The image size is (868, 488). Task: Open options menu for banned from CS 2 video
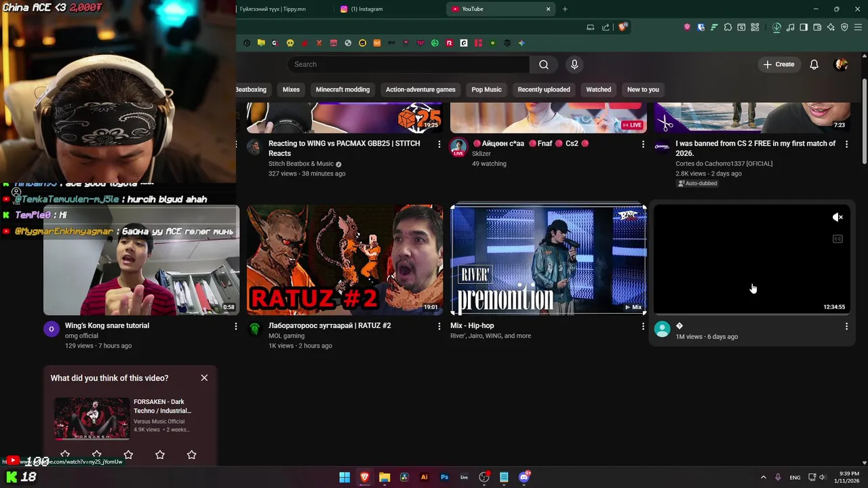coord(846,144)
